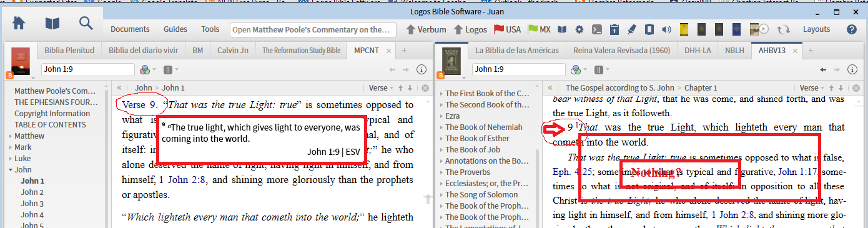
Task: Collapse John in the contents tree
Action: click(x=11, y=169)
